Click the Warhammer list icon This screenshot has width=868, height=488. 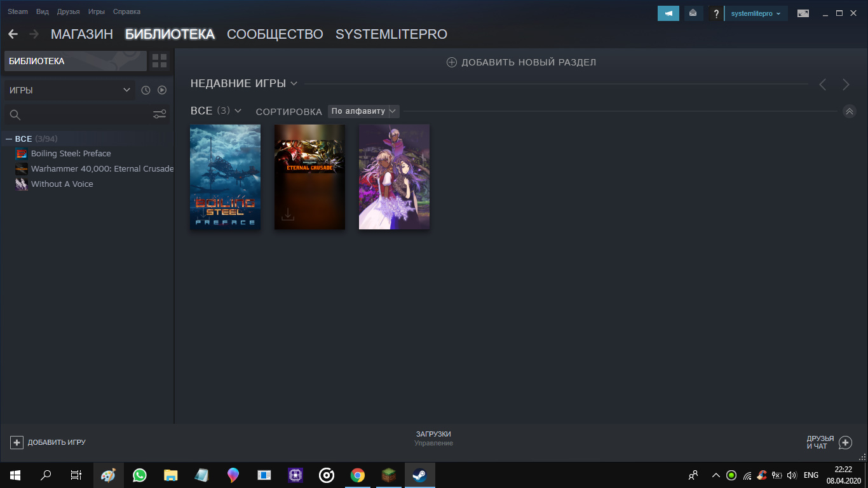(x=22, y=169)
